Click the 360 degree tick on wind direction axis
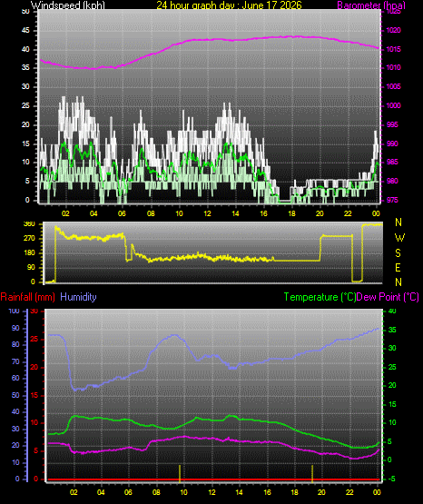Image resolution: width=423 pixels, height=504 pixels. [x=29, y=224]
